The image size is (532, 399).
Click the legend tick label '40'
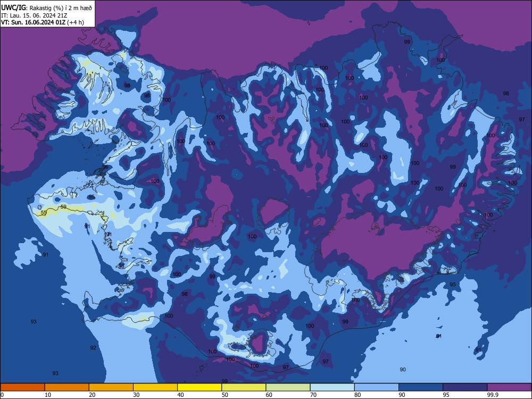coord(180,395)
